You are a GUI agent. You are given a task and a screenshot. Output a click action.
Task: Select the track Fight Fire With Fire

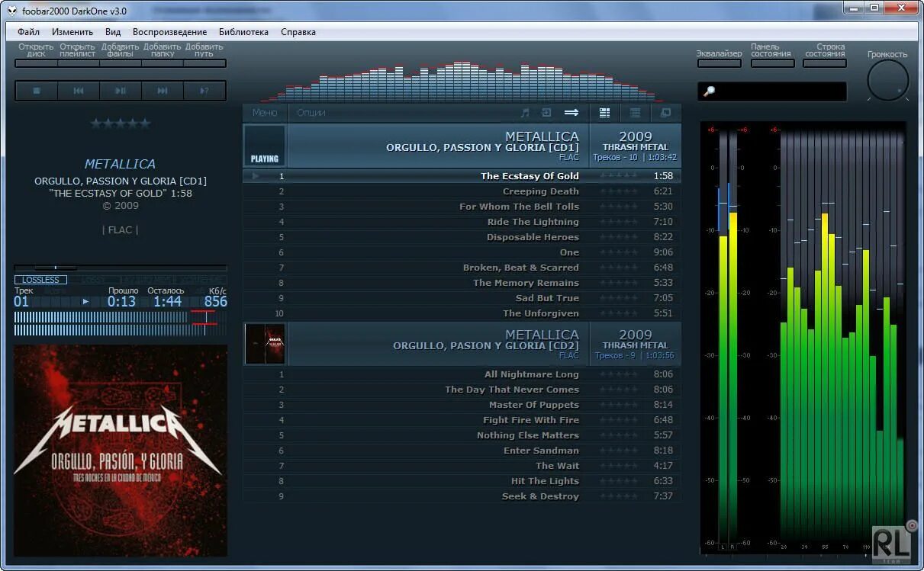(462, 420)
